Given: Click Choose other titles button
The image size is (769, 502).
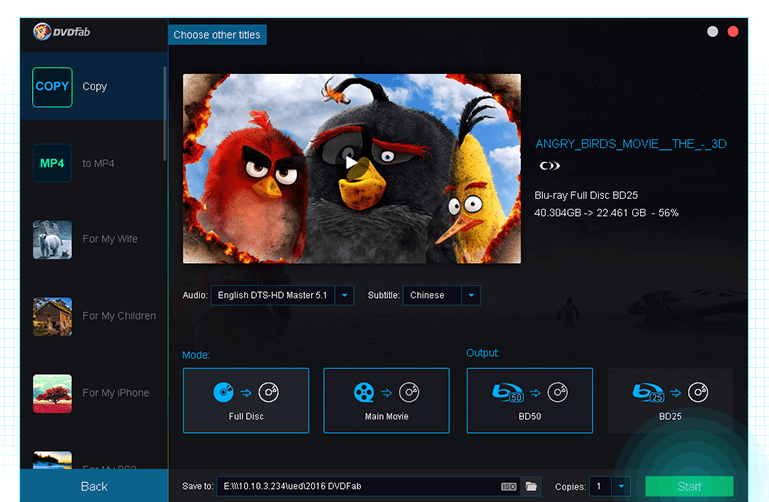Looking at the screenshot, I should click(x=217, y=35).
